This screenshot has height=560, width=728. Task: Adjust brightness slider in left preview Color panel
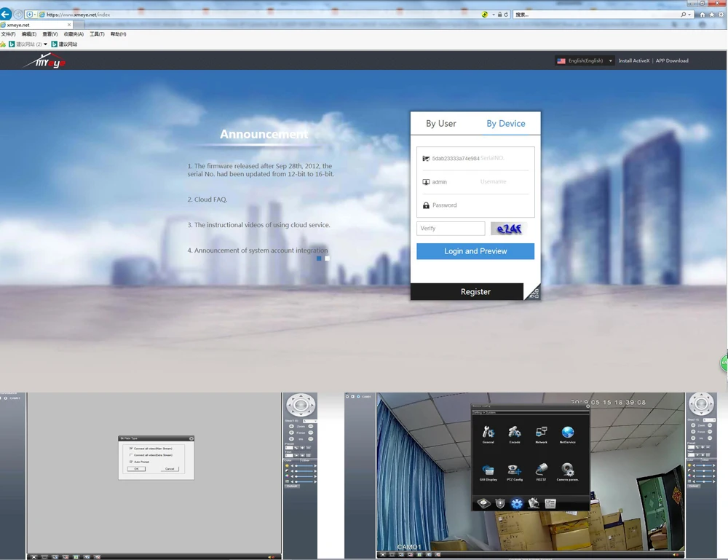303,466
